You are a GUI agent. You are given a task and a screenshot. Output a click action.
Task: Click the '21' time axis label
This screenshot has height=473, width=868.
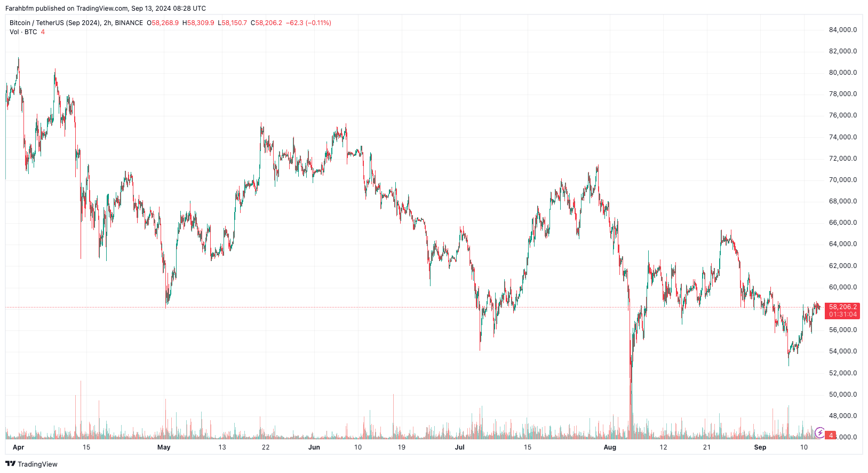click(707, 447)
